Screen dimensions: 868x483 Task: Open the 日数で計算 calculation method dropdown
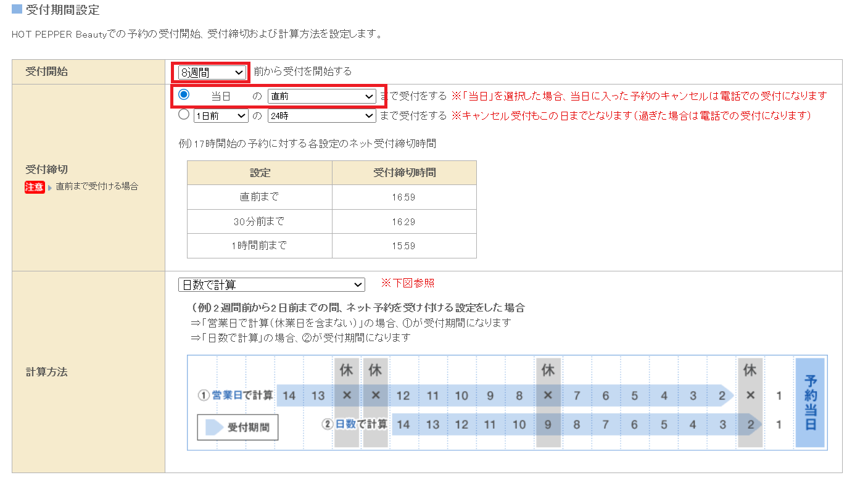click(x=271, y=284)
